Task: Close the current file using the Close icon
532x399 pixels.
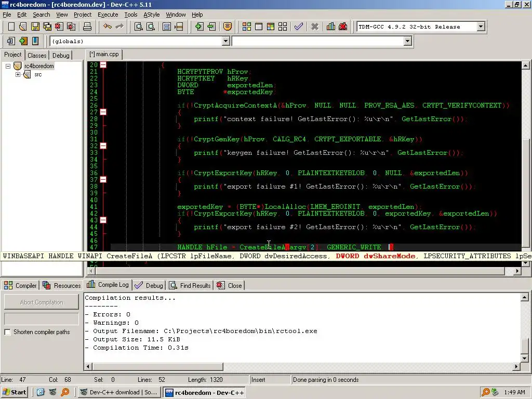Action: tap(59, 26)
